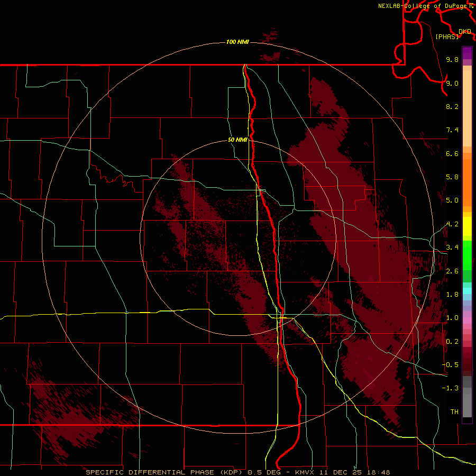Screen dimensions: 476x476
Task: Click the DKD label near the top right
Action: click(x=465, y=31)
